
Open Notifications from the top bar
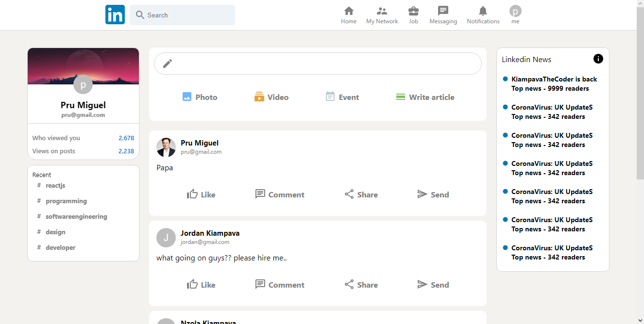[x=482, y=14]
